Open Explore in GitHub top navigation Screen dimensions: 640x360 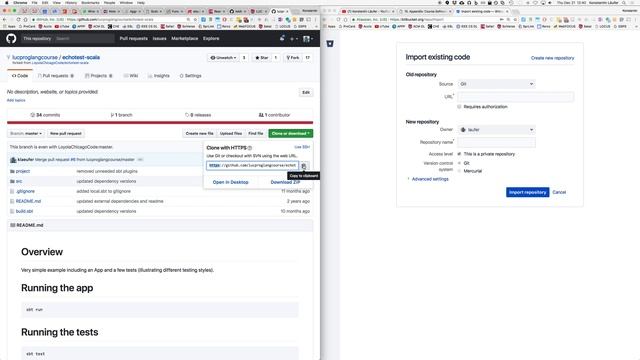click(211, 39)
